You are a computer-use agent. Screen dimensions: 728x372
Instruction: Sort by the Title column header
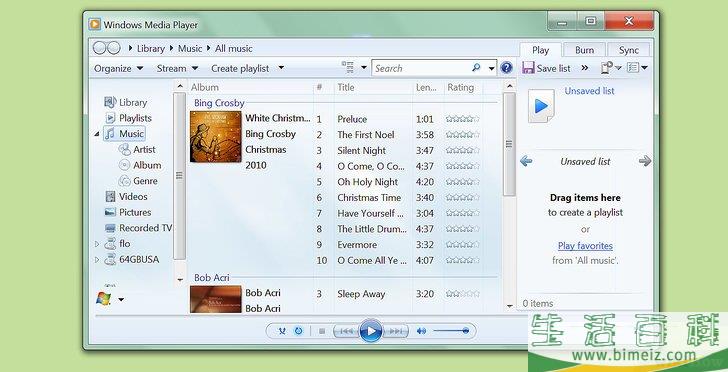345,87
